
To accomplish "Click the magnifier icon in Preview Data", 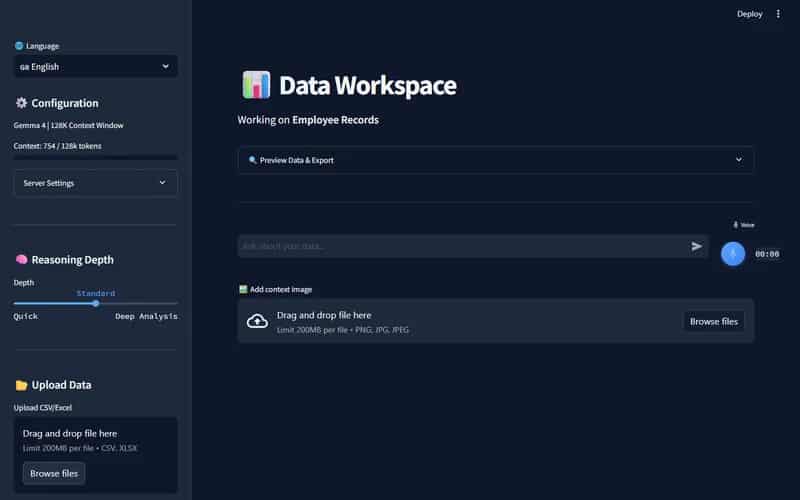I will [x=252, y=160].
